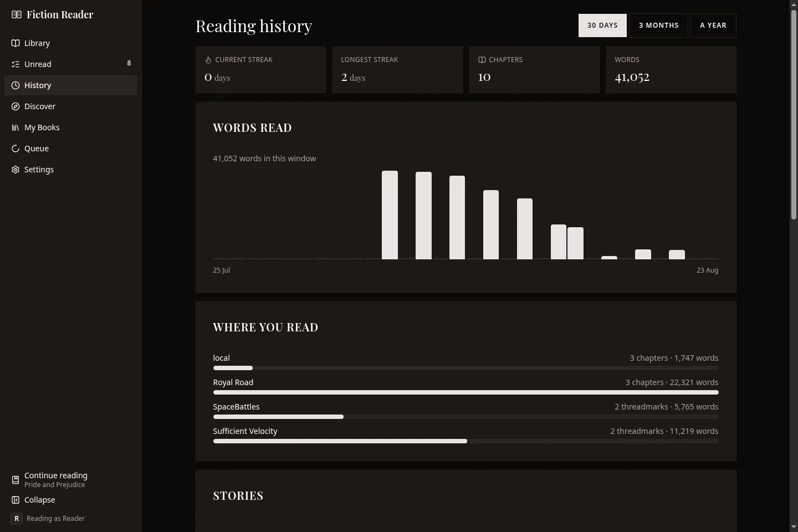Click the History clock icon
Viewport: 798px width, 532px height.
click(x=16, y=85)
